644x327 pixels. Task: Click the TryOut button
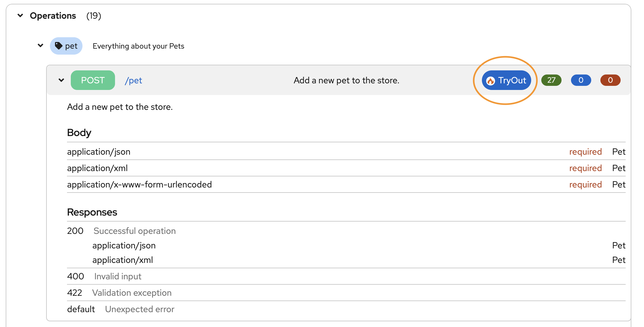506,80
